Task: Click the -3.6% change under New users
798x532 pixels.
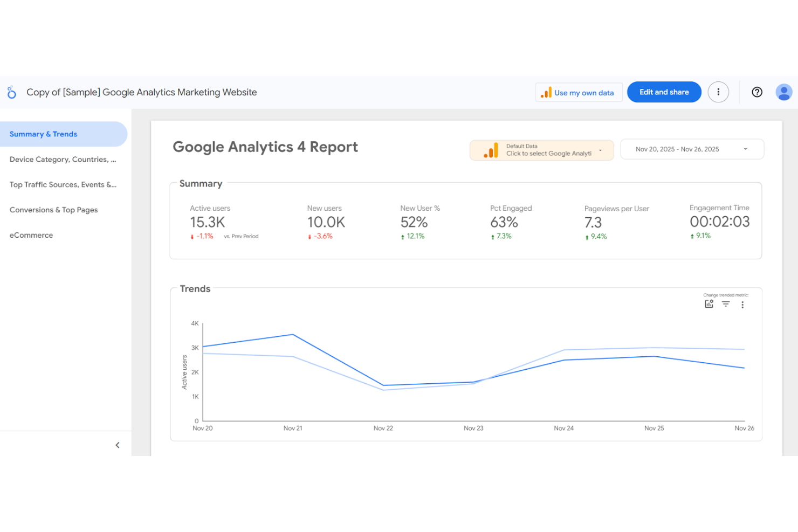Action: (x=320, y=236)
